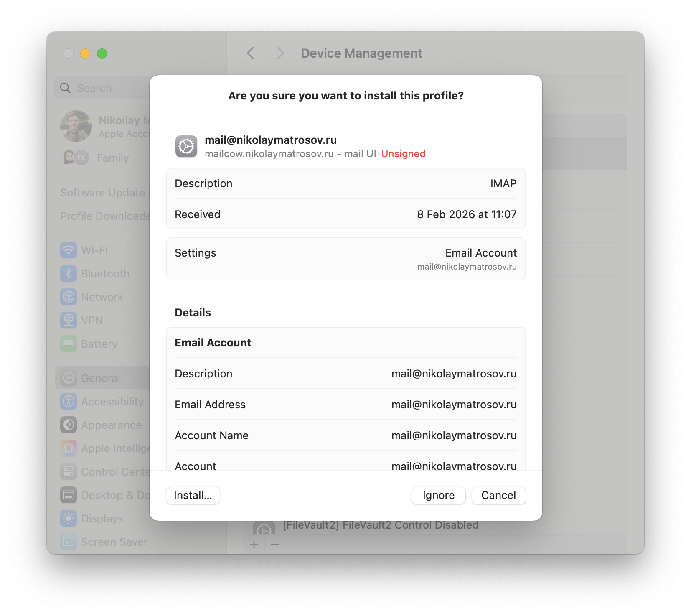The height and width of the screenshot is (616, 691).
Task: Click the Install… button
Action: tap(193, 495)
